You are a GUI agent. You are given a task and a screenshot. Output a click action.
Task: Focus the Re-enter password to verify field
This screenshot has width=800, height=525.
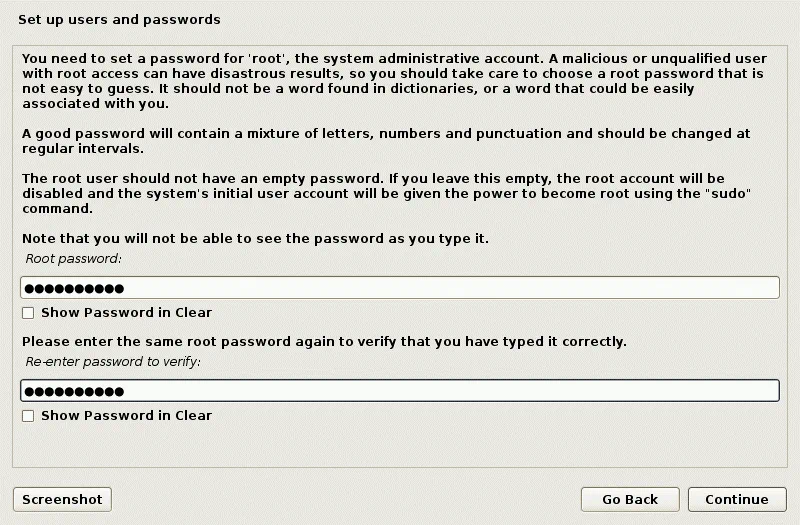point(399,391)
